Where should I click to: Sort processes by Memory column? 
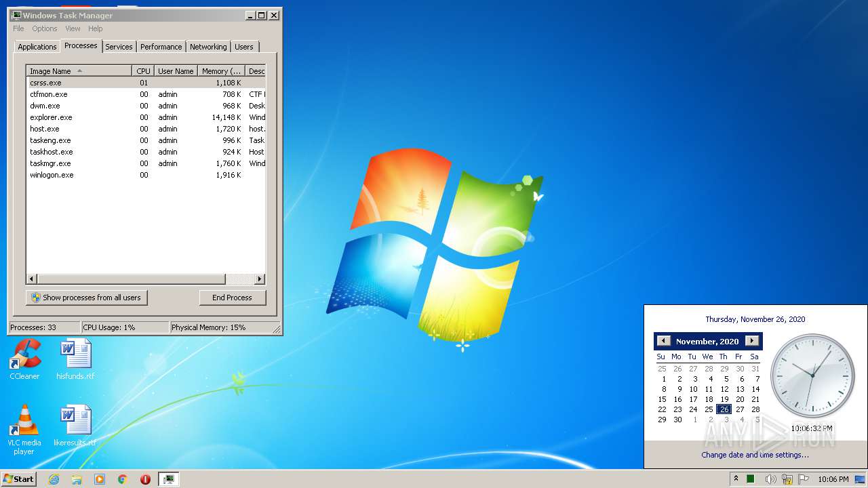222,71
